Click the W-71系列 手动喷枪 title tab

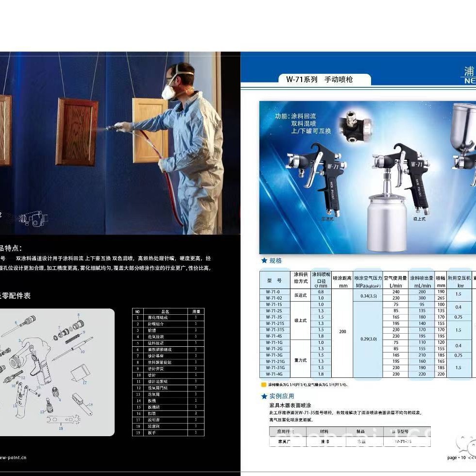tap(324, 80)
